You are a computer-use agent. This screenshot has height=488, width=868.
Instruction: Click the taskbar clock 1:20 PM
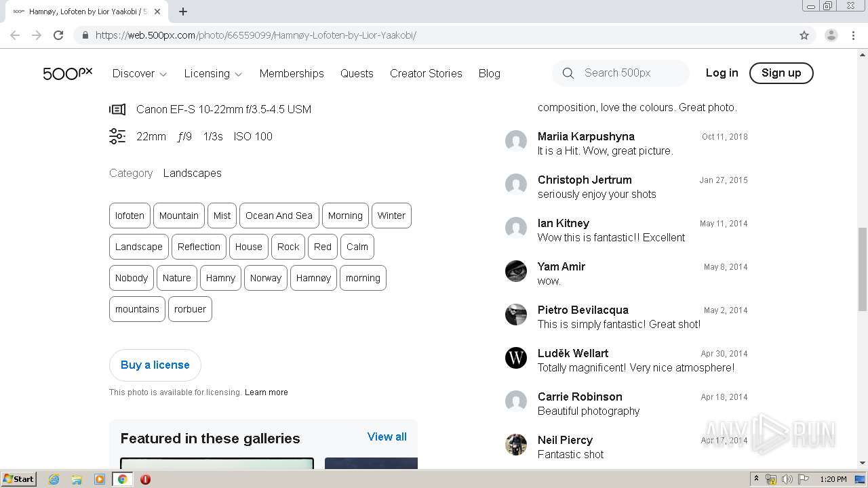[833, 479]
